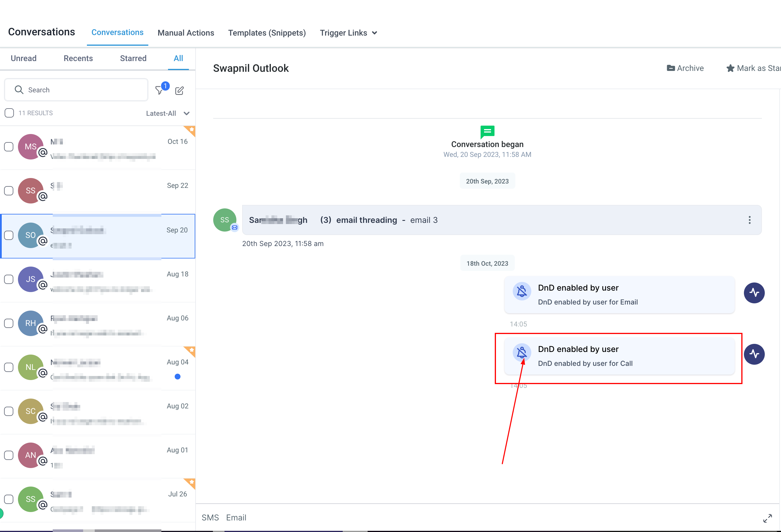Open the Latest-All sort dropdown
This screenshot has width=781, height=532.
[x=168, y=113]
